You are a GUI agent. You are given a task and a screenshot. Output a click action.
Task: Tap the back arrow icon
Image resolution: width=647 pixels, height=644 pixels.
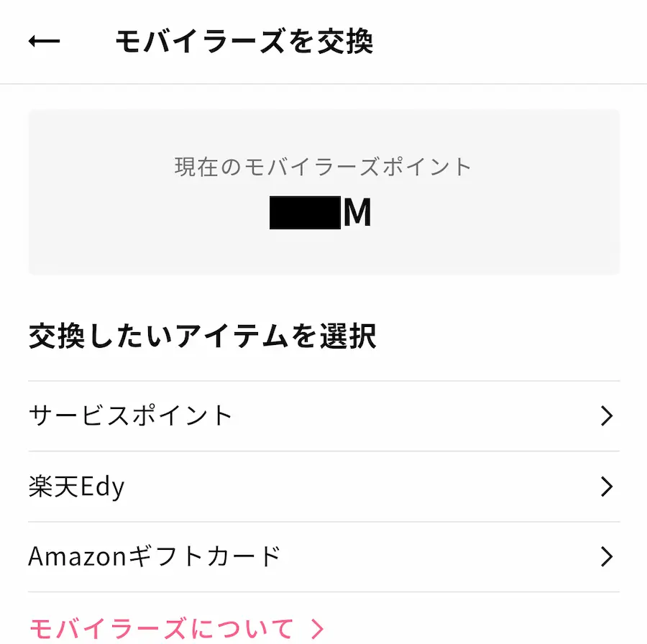click(x=44, y=42)
